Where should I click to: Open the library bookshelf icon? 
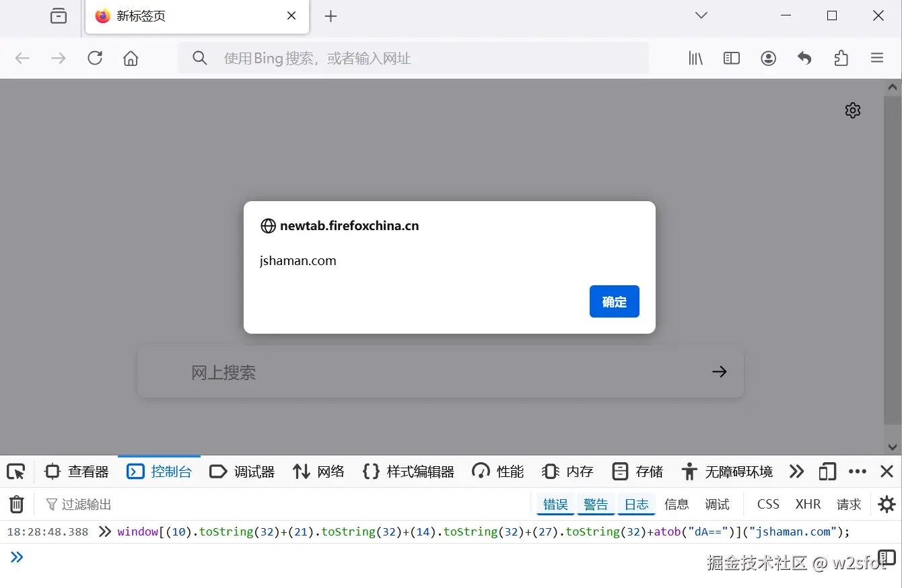[x=695, y=59]
